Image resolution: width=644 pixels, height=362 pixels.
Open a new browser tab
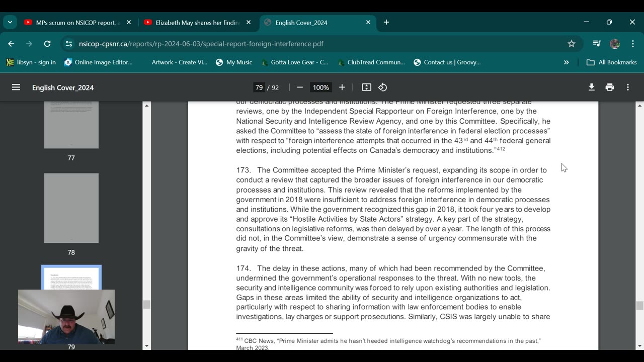[386, 23]
